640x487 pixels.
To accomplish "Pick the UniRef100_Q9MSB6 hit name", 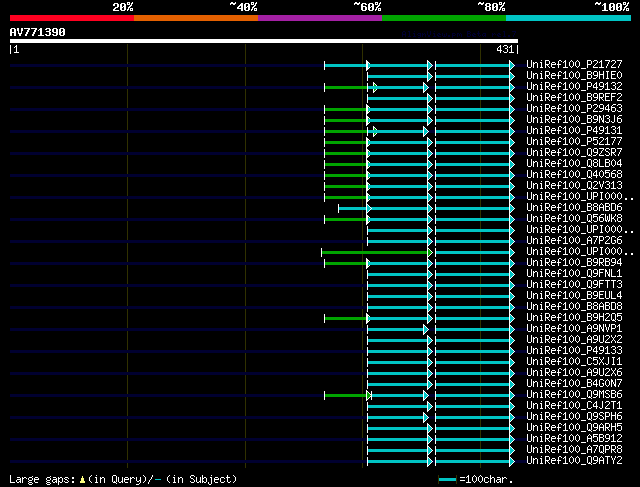I will pyautogui.click(x=574, y=395).
